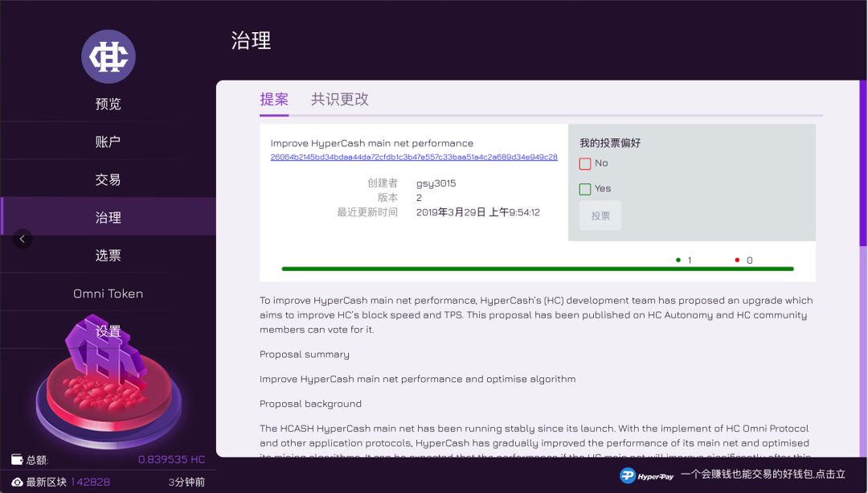Click the '3分钟前' block time text

[x=186, y=482]
